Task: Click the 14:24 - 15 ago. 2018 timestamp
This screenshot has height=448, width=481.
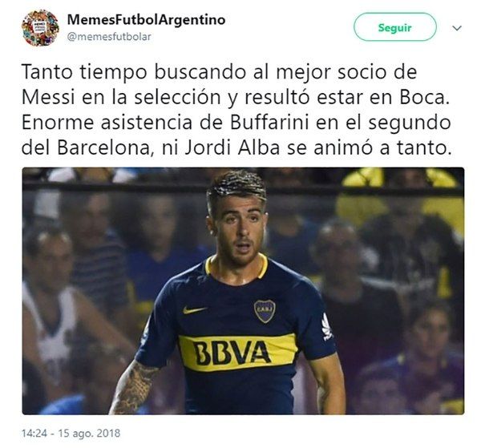Action: click(71, 433)
